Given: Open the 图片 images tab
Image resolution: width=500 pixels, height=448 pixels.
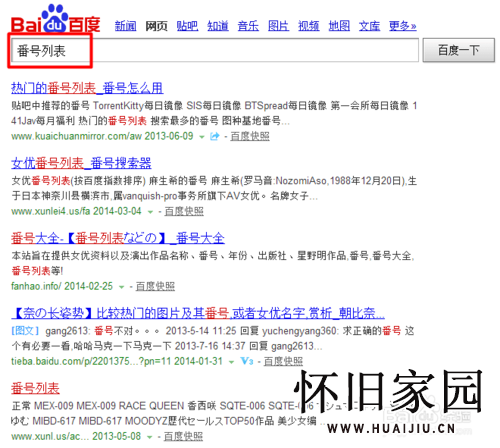Looking at the screenshot, I should pyautogui.click(x=278, y=26).
